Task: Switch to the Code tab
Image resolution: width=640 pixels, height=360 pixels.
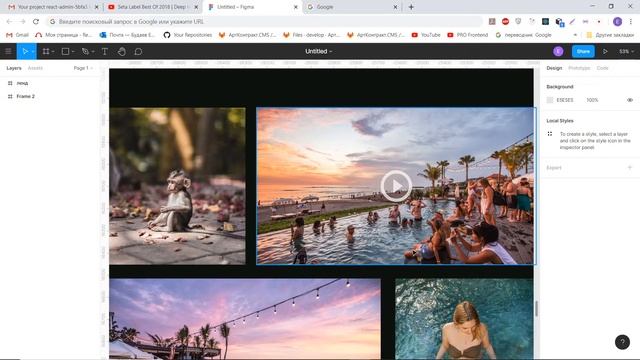Action: click(x=602, y=68)
